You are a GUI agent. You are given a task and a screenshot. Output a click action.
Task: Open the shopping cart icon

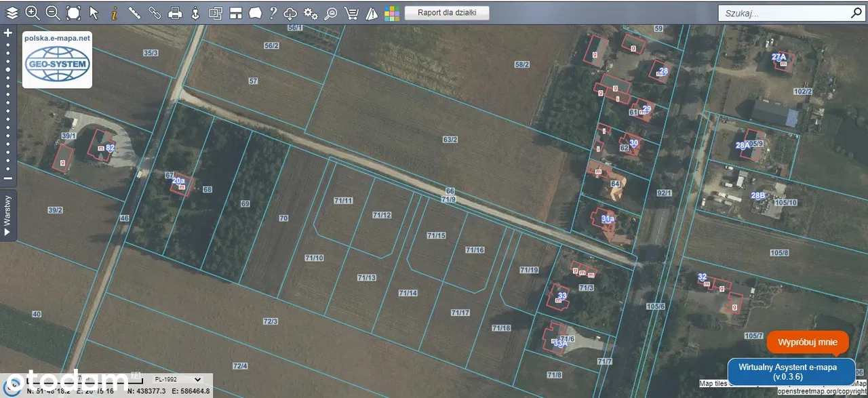click(351, 12)
